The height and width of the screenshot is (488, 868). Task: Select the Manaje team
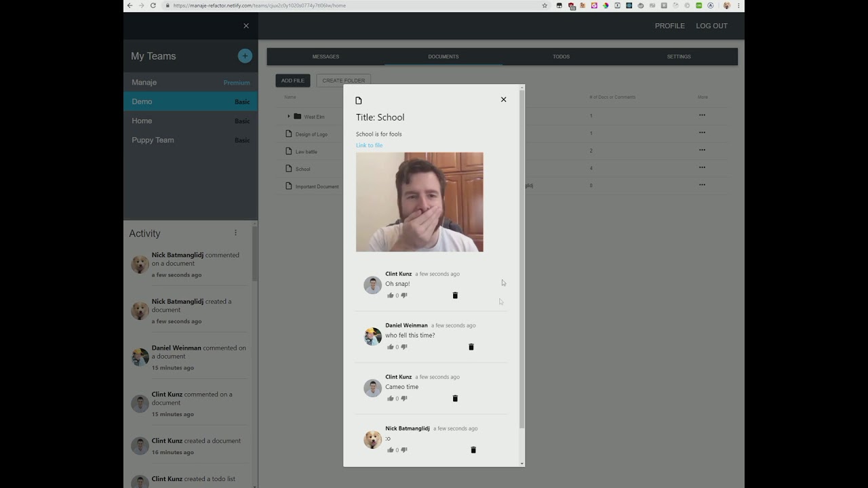coord(191,82)
